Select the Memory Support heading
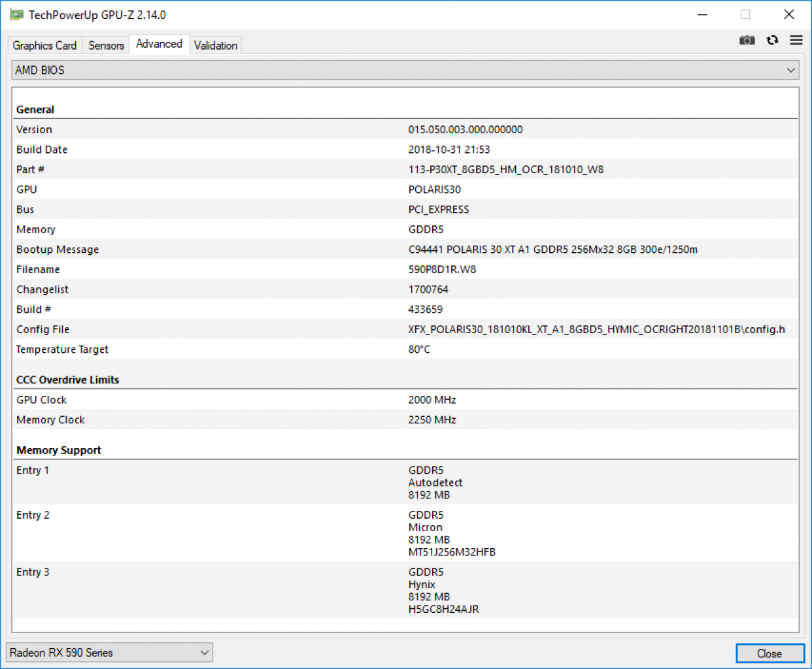Image resolution: width=812 pixels, height=669 pixels. (x=58, y=450)
